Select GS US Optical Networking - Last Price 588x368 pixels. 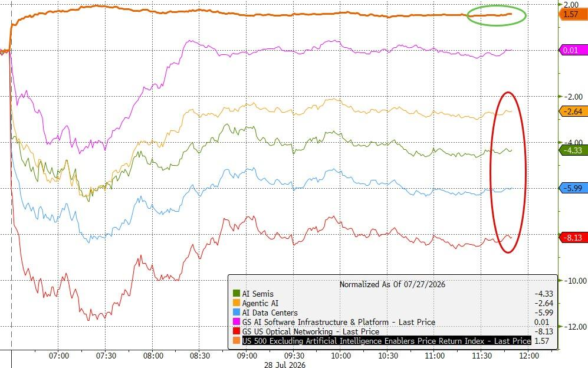pyautogui.click(x=310, y=331)
